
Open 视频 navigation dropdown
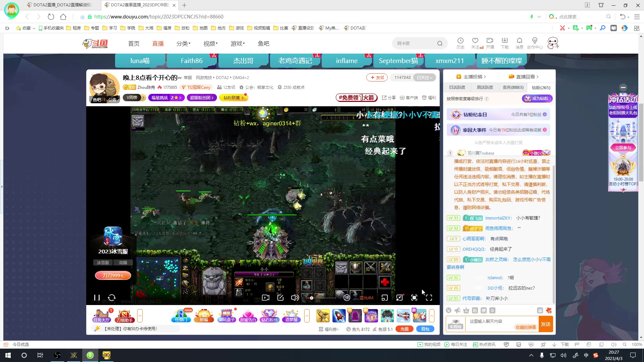211,44
